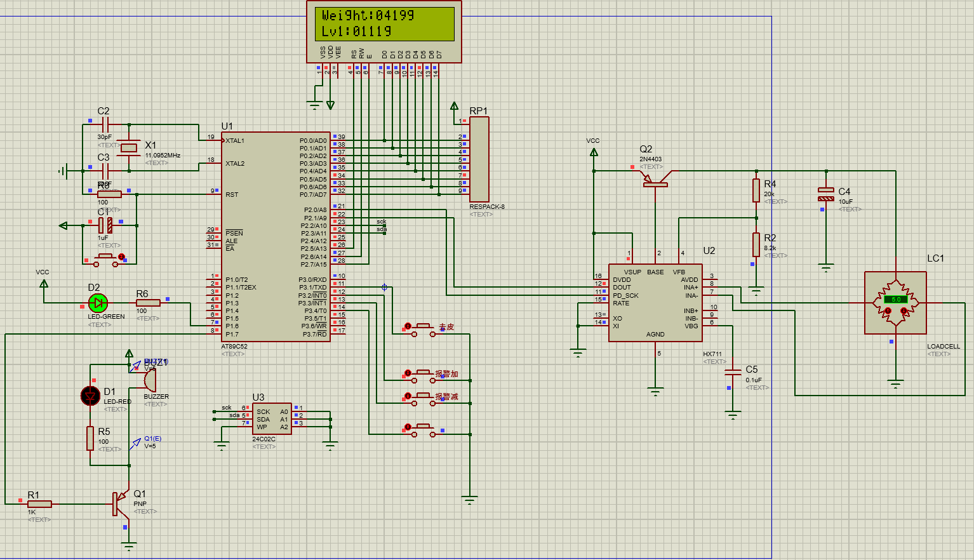Select capacitor C3 symbol

[105, 171]
